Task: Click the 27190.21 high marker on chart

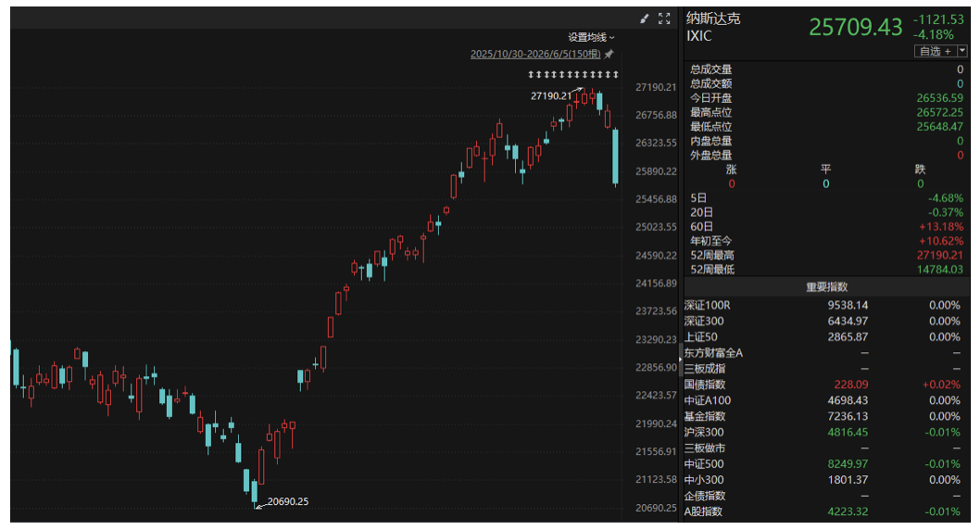Action: (x=550, y=95)
